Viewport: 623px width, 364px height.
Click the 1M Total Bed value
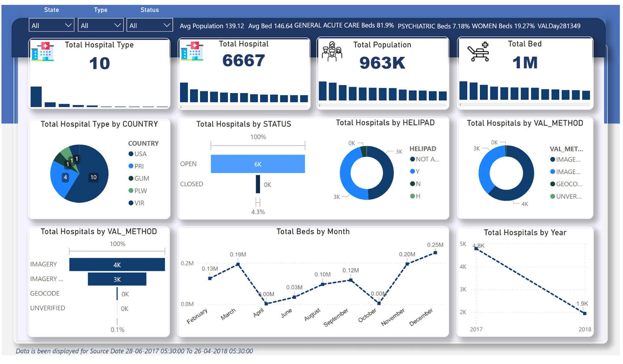point(525,62)
